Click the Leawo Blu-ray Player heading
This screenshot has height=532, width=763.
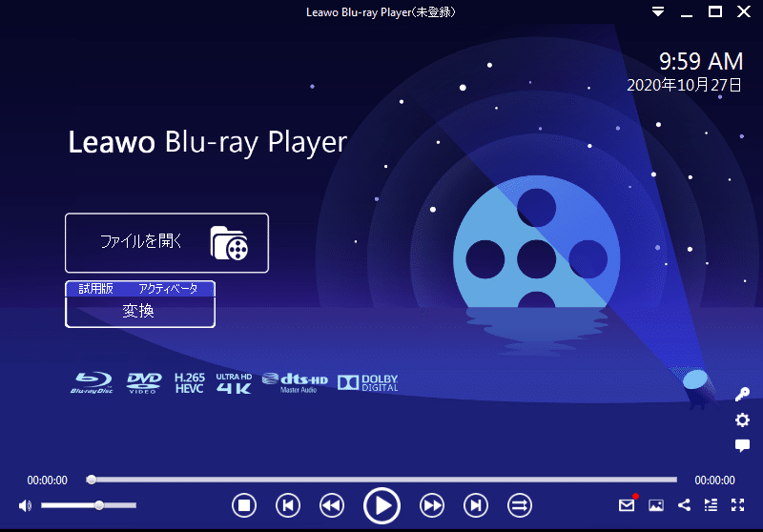(208, 143)
